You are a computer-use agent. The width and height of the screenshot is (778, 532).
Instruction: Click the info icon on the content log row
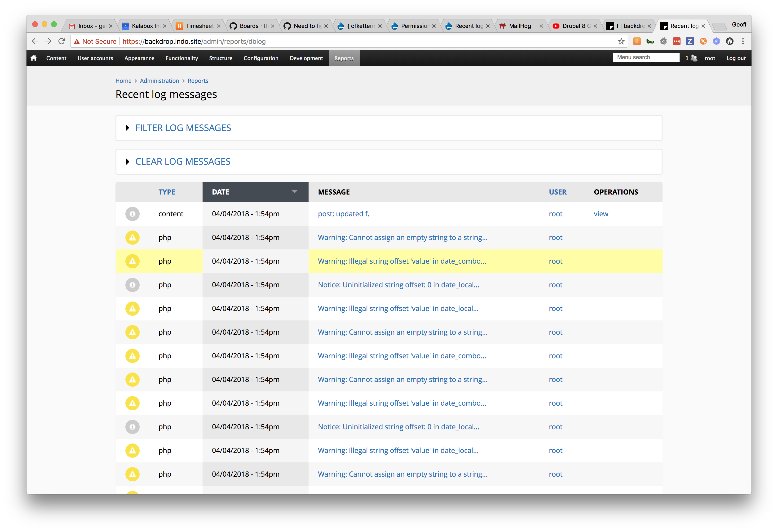pos(133,214)
